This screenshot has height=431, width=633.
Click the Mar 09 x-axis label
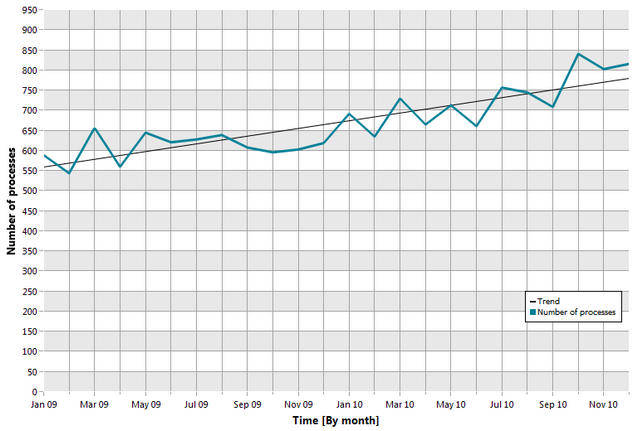click(94, 404)
